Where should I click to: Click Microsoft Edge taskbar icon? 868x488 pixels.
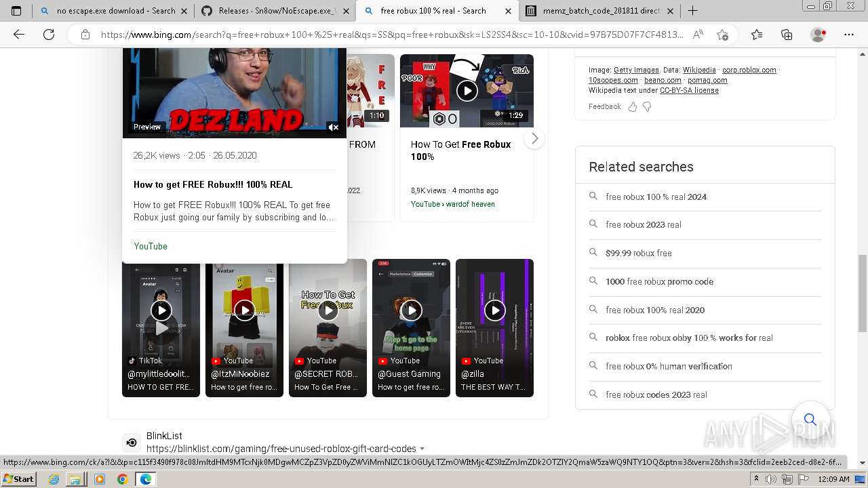[146, 479]
